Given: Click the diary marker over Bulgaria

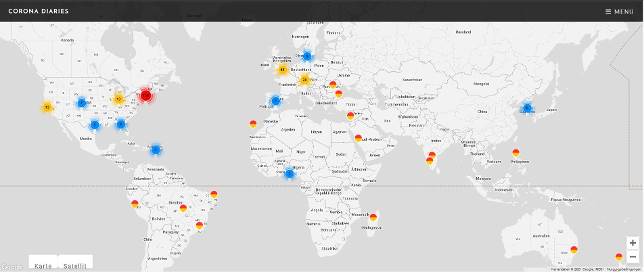Looking at the screenshot, I should click(x=339, y=94).
